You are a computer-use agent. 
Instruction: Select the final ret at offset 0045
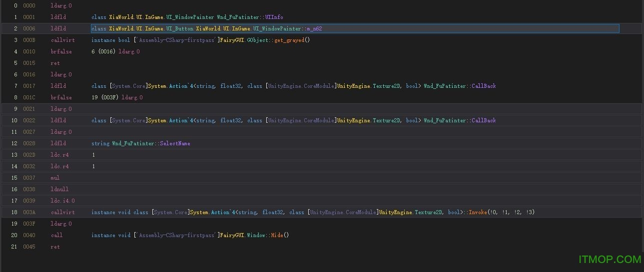pyautogui.click(x=55, y=247)
